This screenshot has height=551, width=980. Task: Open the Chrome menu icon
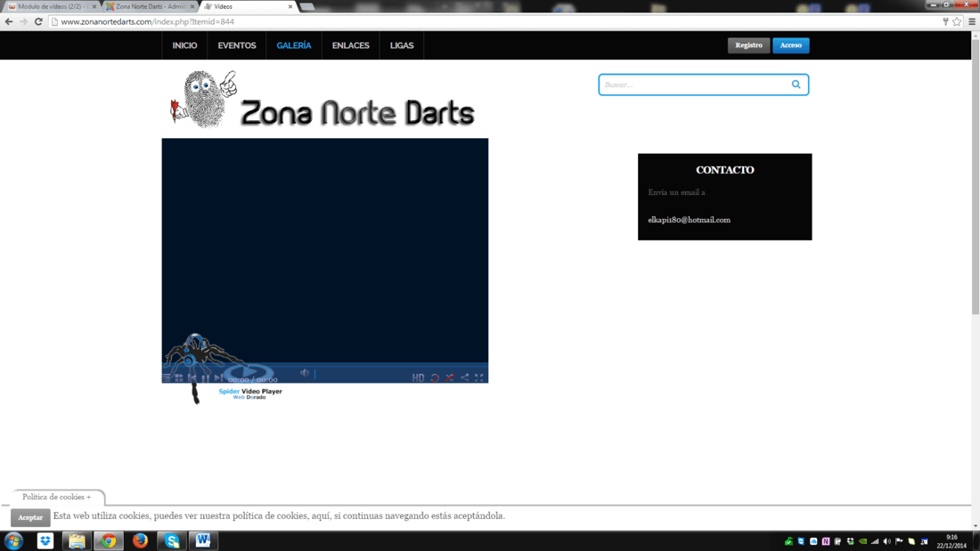[972, 21]
